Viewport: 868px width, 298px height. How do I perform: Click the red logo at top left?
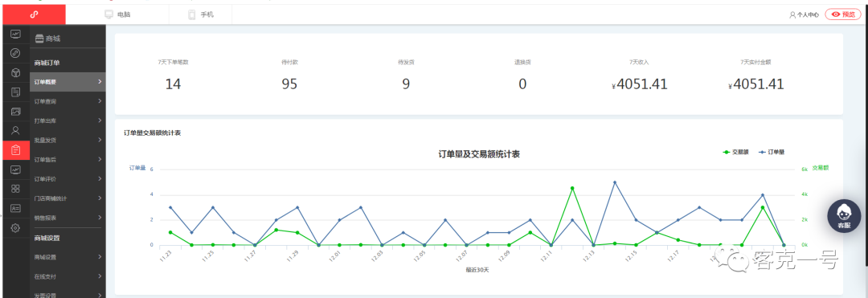[x=34, y=14]
